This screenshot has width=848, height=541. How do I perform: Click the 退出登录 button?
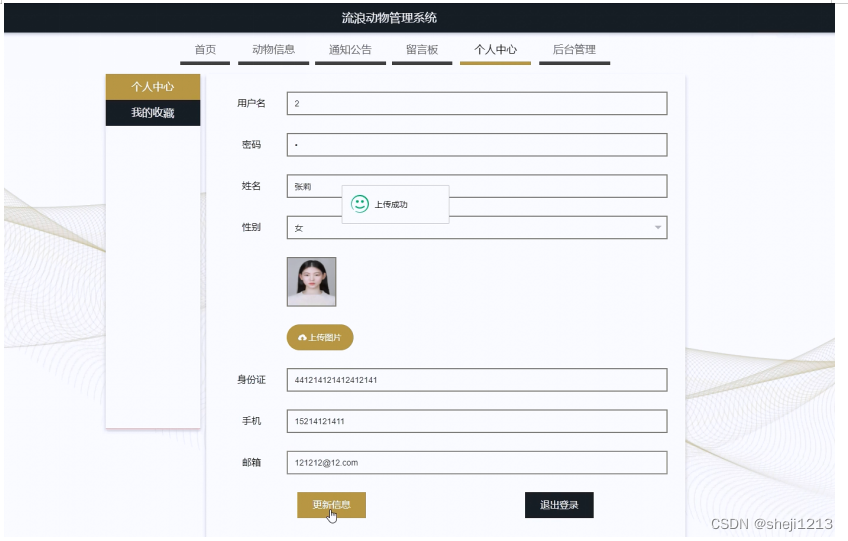pyautogui.click(x=559, y=505)
